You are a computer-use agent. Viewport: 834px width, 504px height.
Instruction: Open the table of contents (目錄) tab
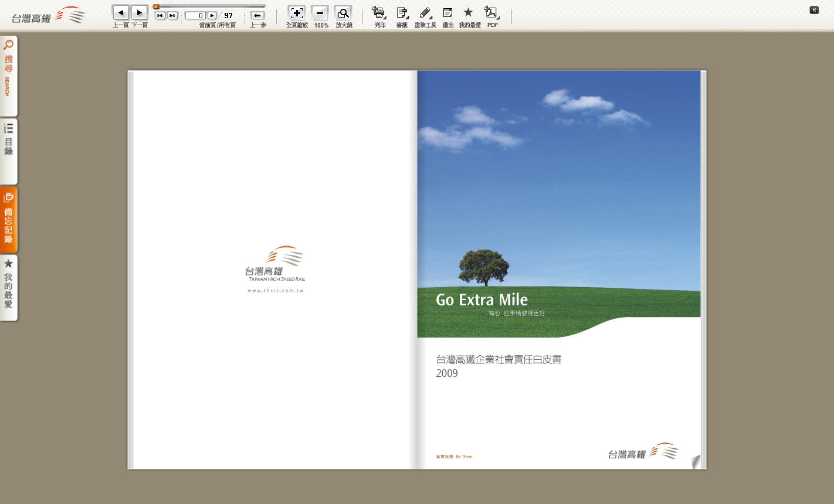point(9,151)
